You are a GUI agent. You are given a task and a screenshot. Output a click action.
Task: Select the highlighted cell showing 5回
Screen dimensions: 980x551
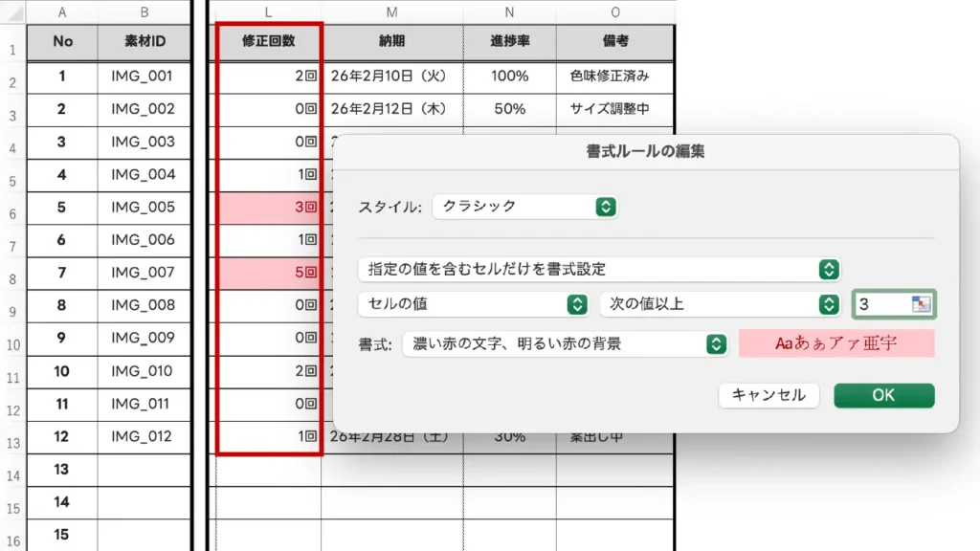pyautogui.click(x=269, y=273)
